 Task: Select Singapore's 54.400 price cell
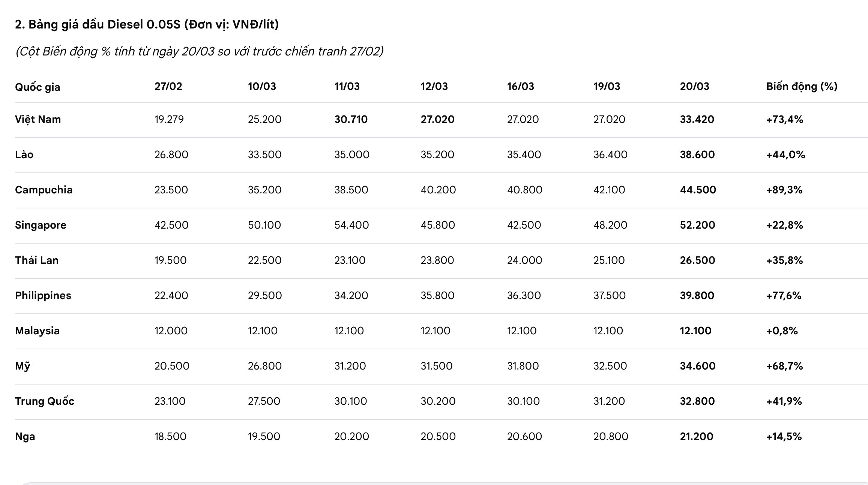(351, 225)
